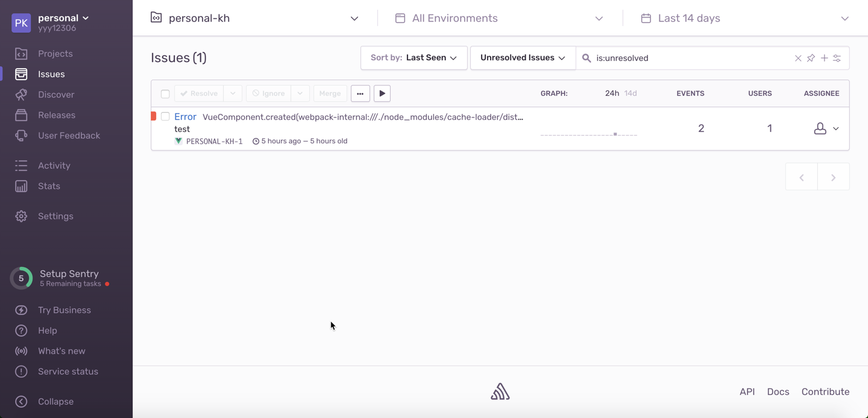Open the Error issue title link
This screenshot has height=418, width=868.
tap(185, 117)
